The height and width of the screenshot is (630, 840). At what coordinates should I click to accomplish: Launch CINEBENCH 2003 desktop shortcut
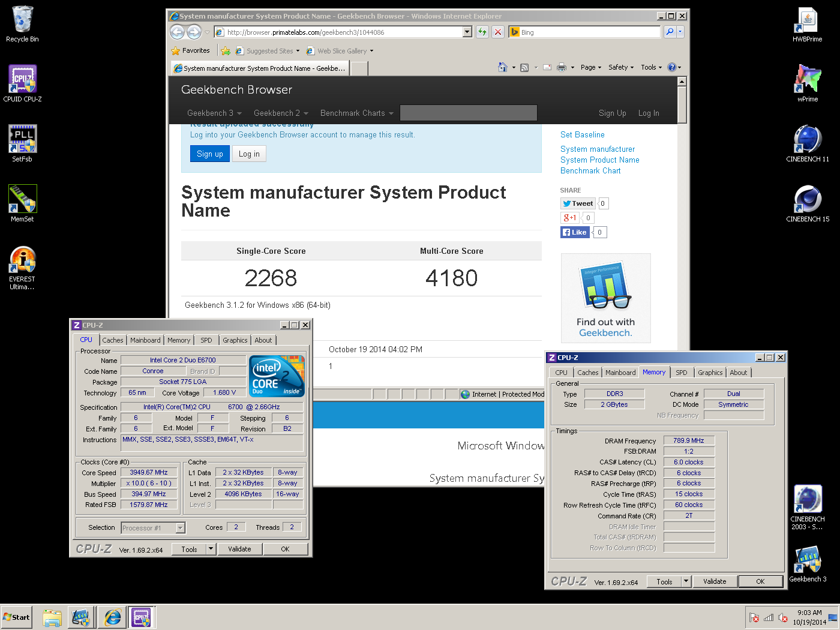click(808, 508)
